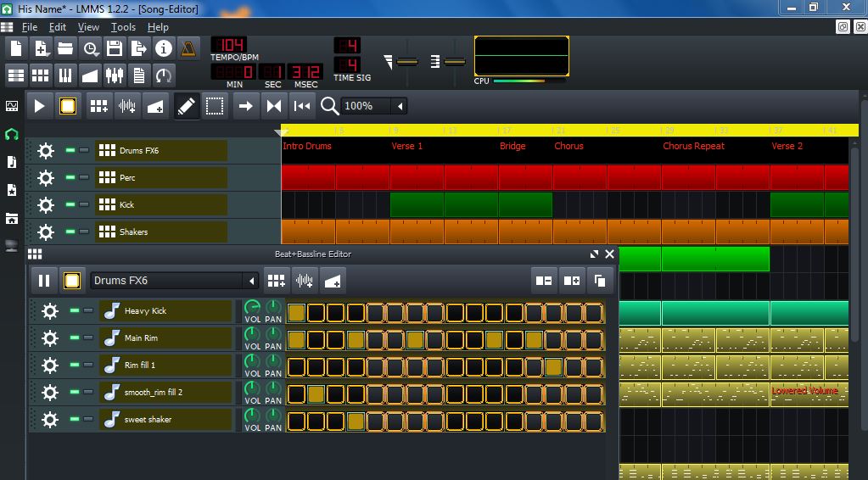Click the export project icon
This screenshot has width=868, height=480.
(139, 48)
